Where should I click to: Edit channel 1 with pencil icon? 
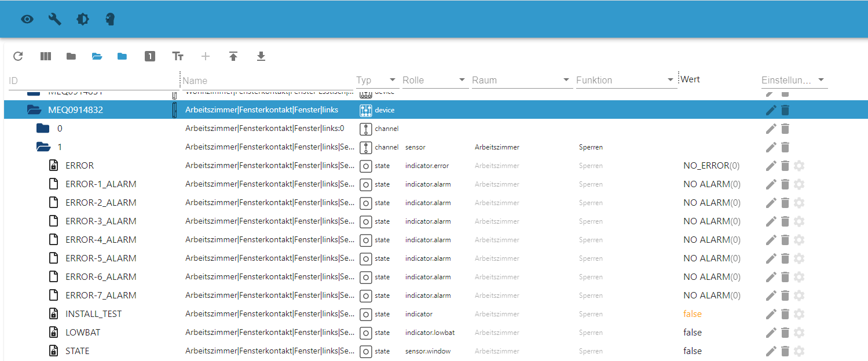click(x=771, y=147)
